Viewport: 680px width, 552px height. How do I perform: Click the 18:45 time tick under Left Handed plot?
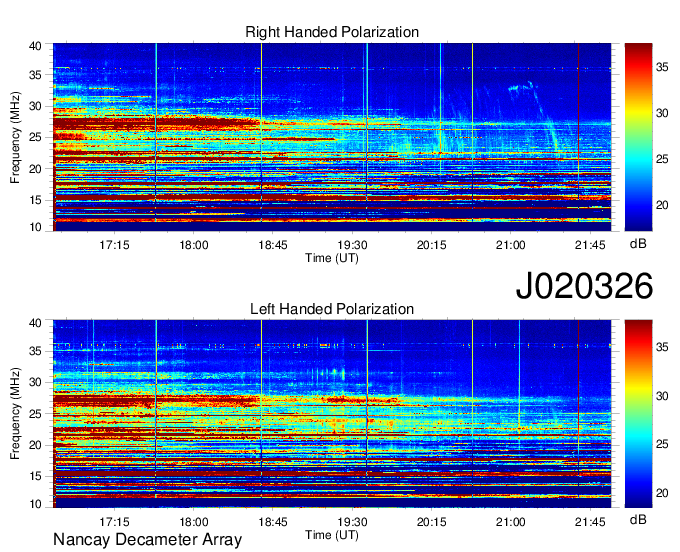[273, 522]
